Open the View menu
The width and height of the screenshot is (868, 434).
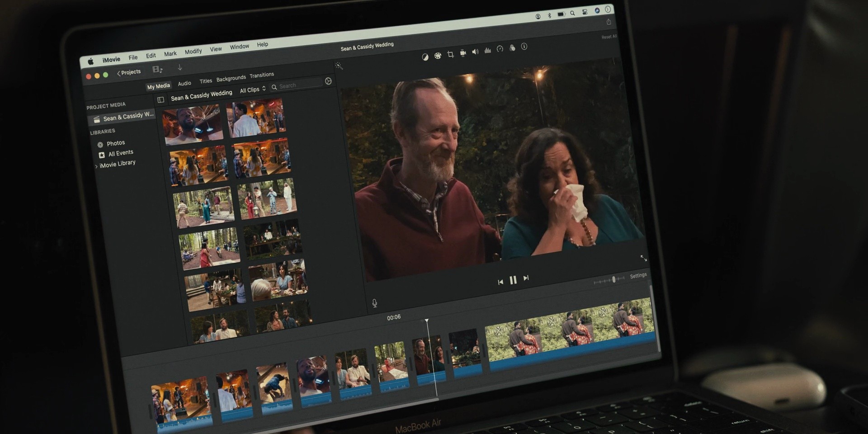pos(216,49)
